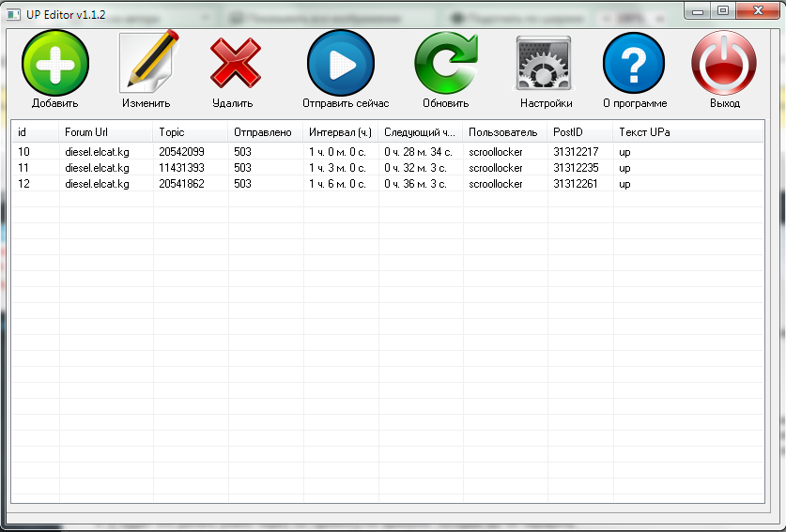Click next time cell 0 ч. 36 м. 3 с.

[x=415, y=184]
